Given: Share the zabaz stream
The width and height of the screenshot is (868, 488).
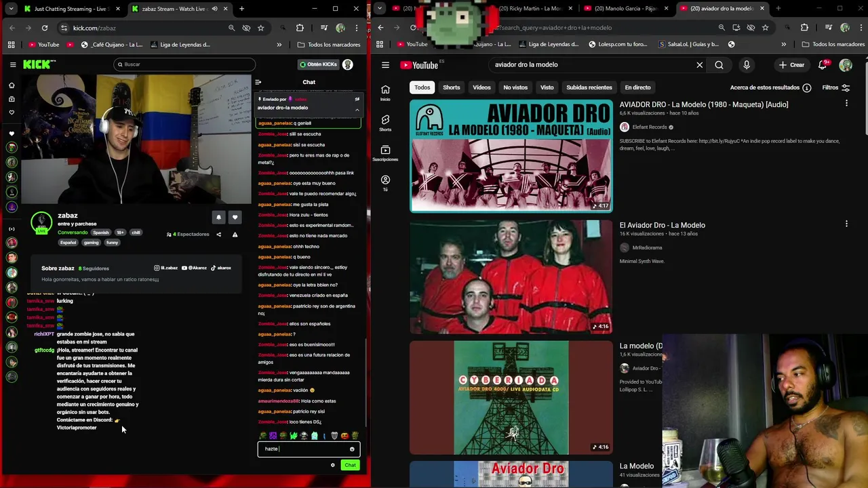Looking at the screenshot, I should click(x=218, y=235).
